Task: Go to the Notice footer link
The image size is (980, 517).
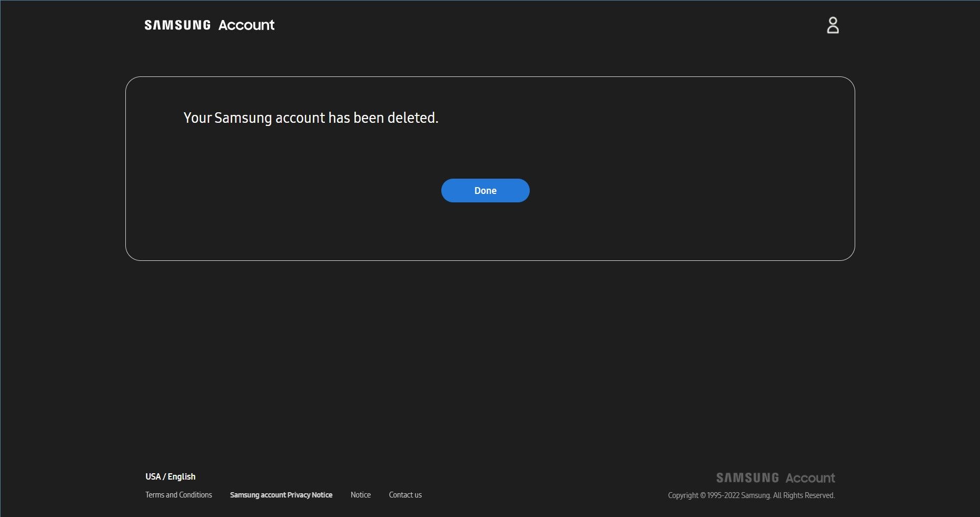Action: (x=361, y=495)
